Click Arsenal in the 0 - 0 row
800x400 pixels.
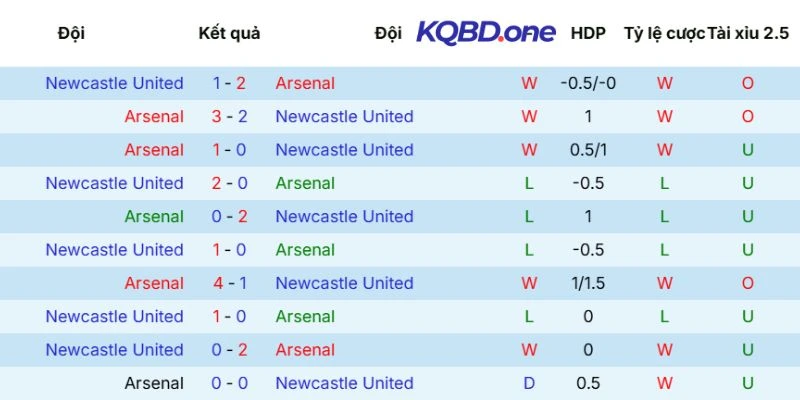point(154,383)
